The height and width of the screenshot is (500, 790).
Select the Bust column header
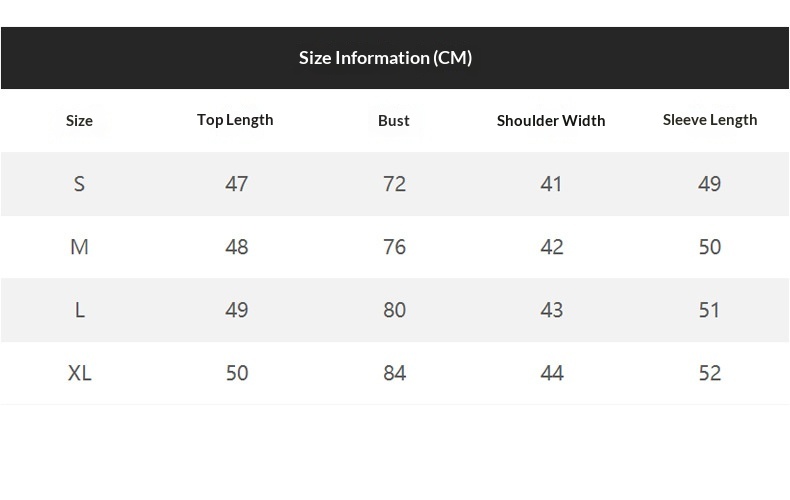tap(394, 121)
